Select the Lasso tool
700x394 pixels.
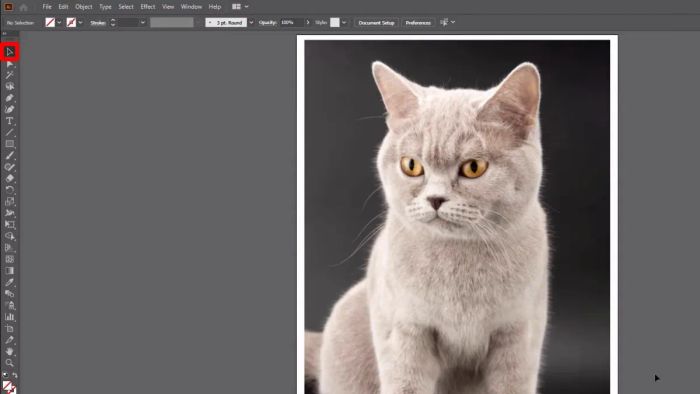click(x=9, y=87)
